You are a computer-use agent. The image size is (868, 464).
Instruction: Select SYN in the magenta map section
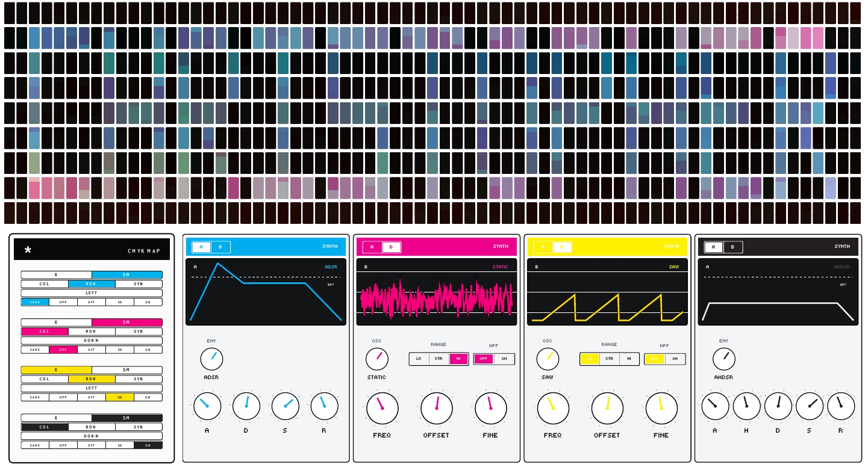(139, 331)
